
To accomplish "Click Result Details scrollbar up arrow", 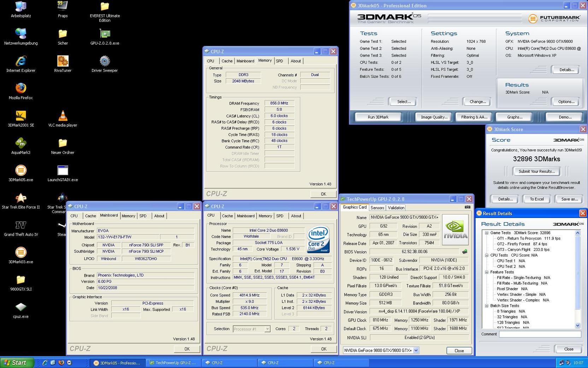I will 578,233.
